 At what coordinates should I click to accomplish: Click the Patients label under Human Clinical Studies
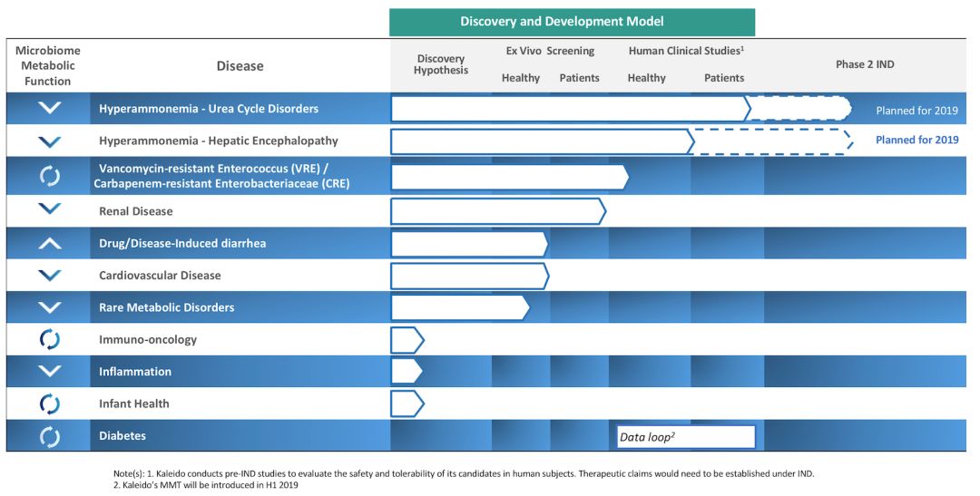coord(724,78)
